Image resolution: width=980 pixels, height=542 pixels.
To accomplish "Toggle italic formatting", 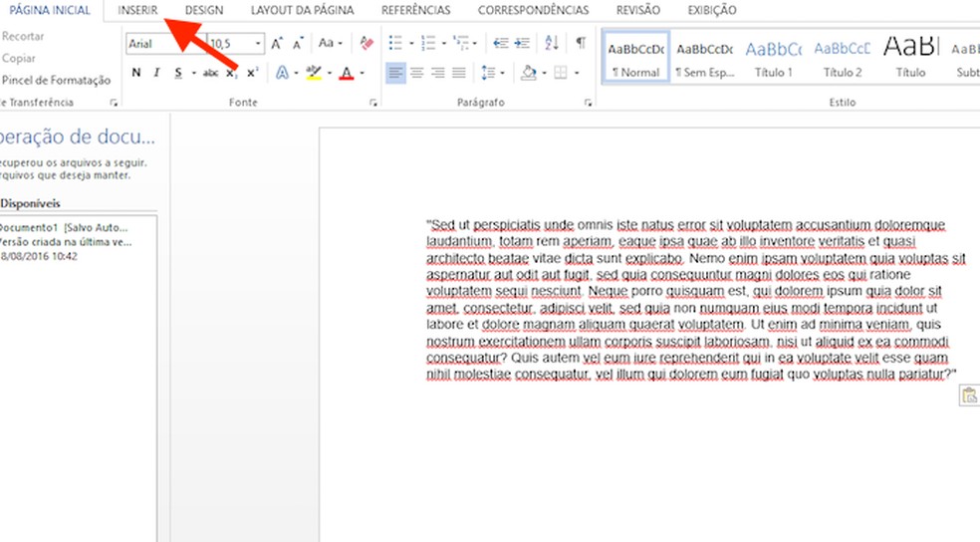I will [156, 73].
